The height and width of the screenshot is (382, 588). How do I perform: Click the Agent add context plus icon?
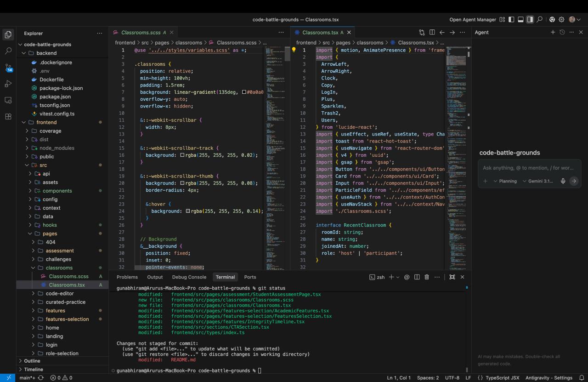point(485,181)
